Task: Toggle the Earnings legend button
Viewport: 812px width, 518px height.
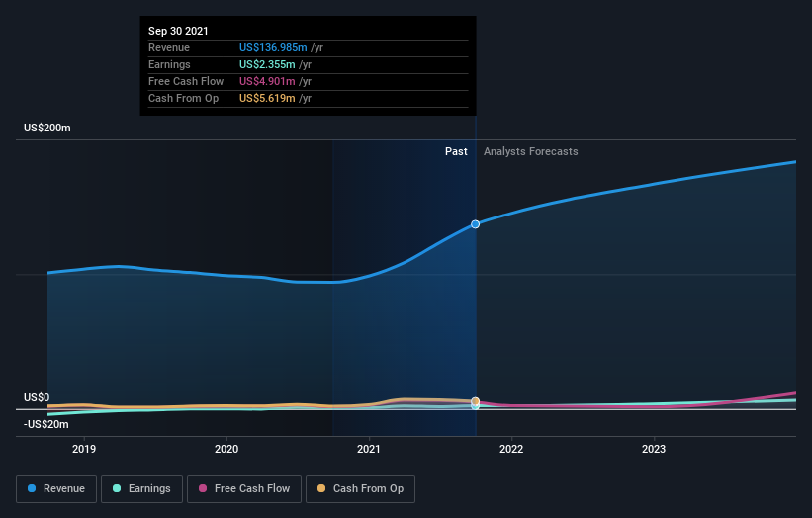Action: (x=141, y=489)
